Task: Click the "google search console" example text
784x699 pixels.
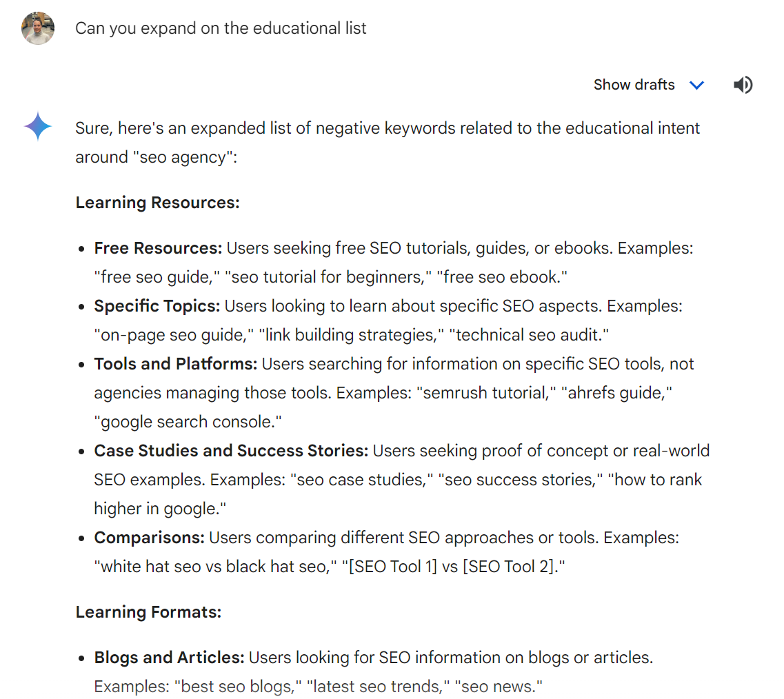Action: click(188, 422)
